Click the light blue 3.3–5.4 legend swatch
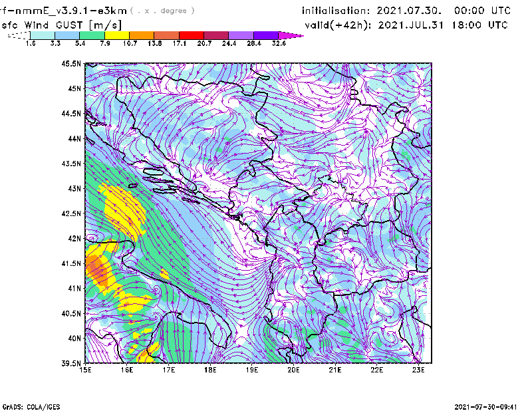The width and height of the screenshot is (532, 411). pyautogui.click(x=67, y=35)
